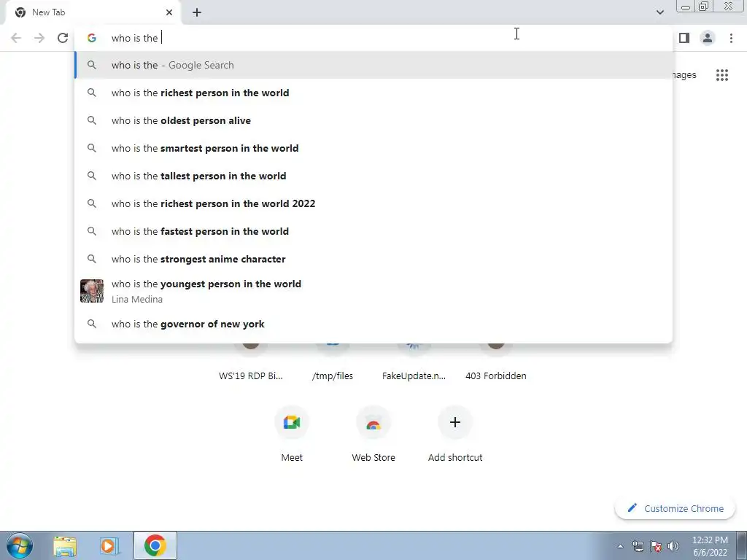The image size is (747, 560).
Task: Expand the tab search chevron
Action: [x=659, y=12]
